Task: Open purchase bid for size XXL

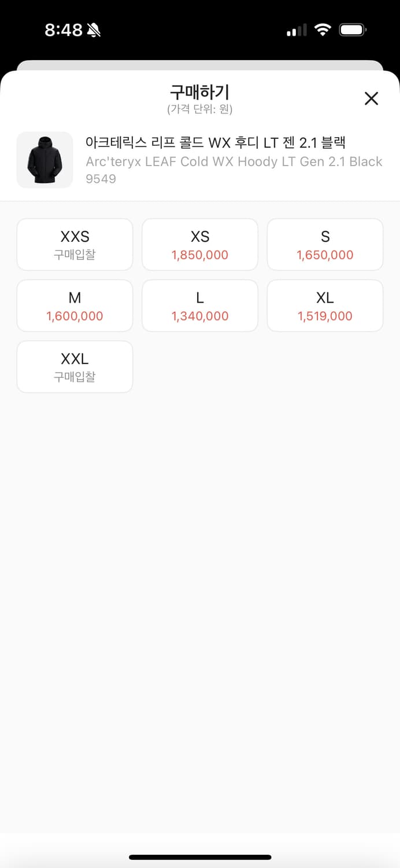Action: pyautogui.click(x=75, y=366)
